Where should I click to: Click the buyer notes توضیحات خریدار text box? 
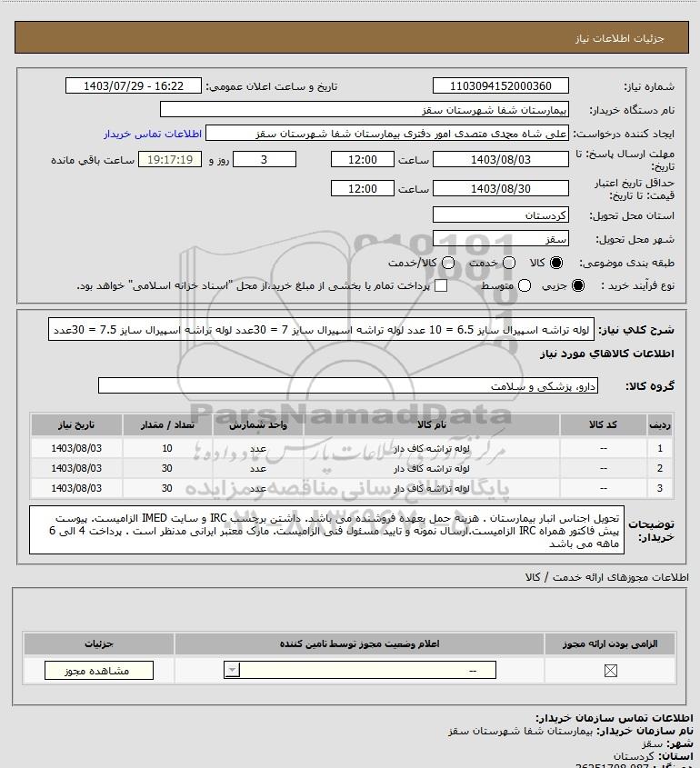pyautogui.click(x=326, y=531)
